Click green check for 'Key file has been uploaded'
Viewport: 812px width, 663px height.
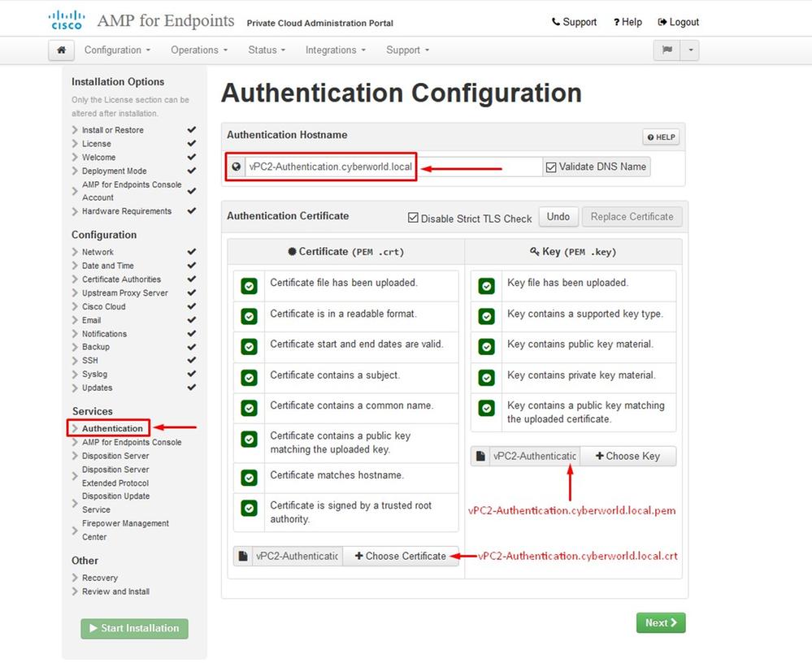coord(486,286)
